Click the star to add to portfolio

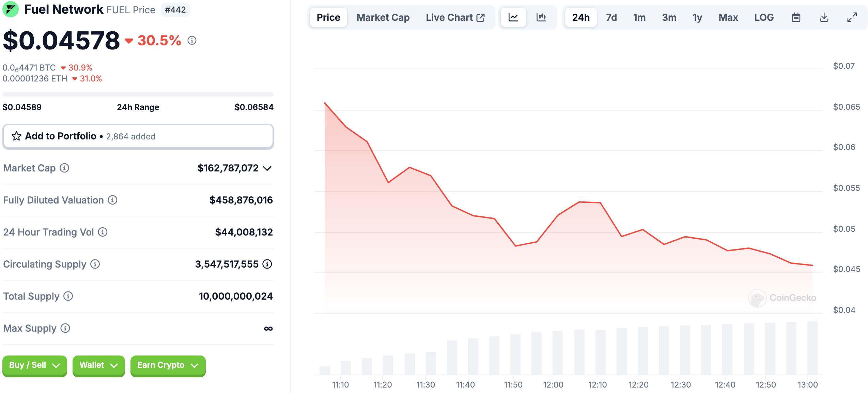[16, 136]
